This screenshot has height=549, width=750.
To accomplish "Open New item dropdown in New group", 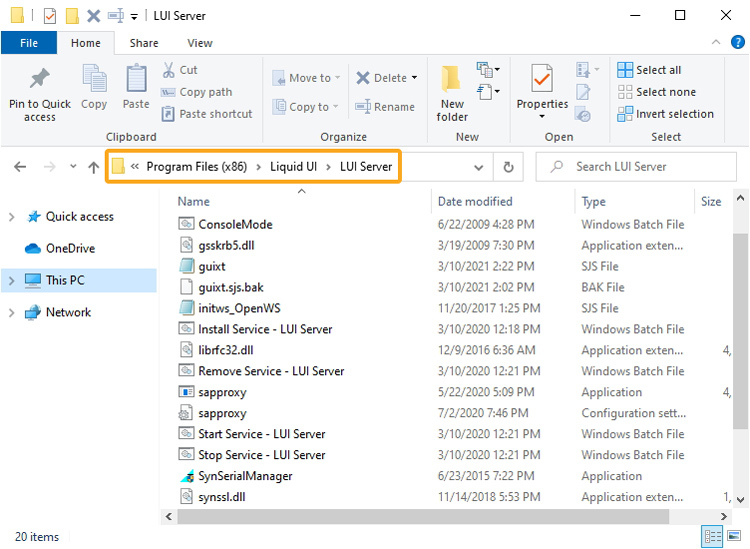I will tap(488, 70).
